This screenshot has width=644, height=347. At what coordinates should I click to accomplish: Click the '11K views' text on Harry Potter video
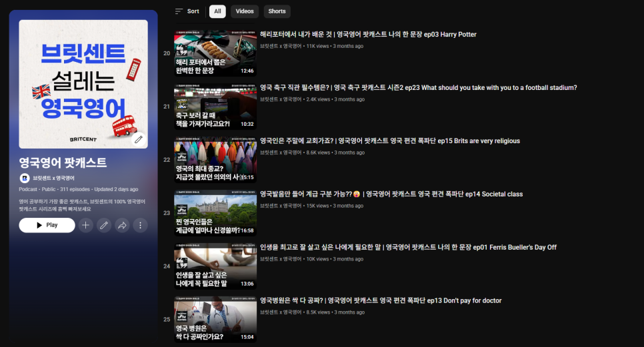point(317,47)
